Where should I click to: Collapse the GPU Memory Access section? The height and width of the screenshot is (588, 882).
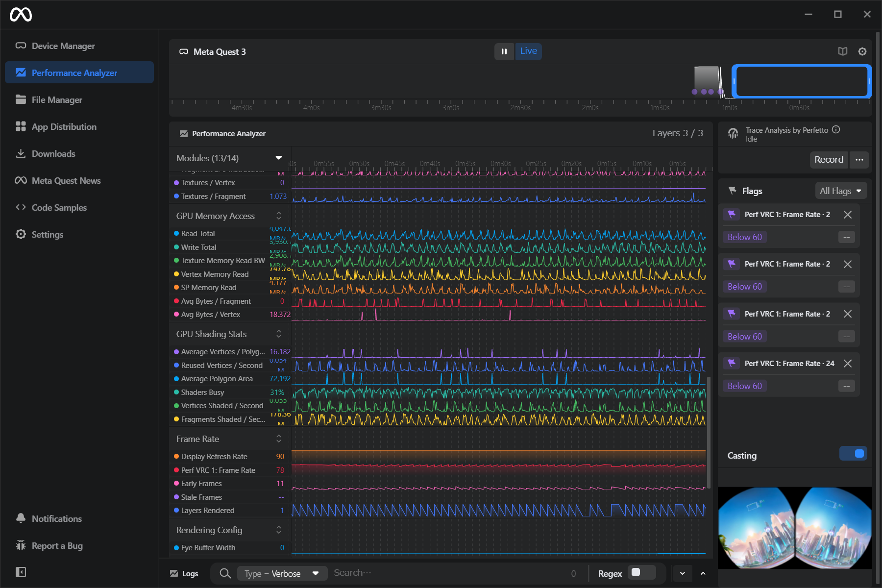(x=278, y=216)
